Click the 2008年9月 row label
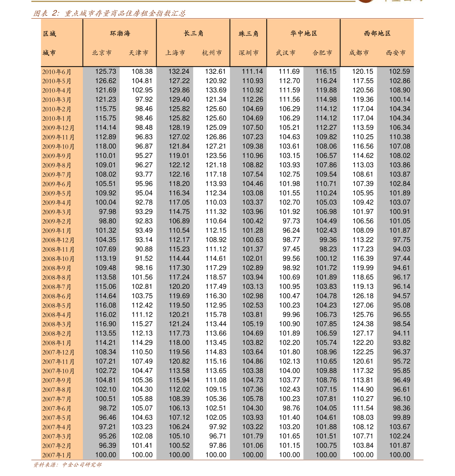Image resolution: width=455 pixels, height=476 pixels. 57,268
